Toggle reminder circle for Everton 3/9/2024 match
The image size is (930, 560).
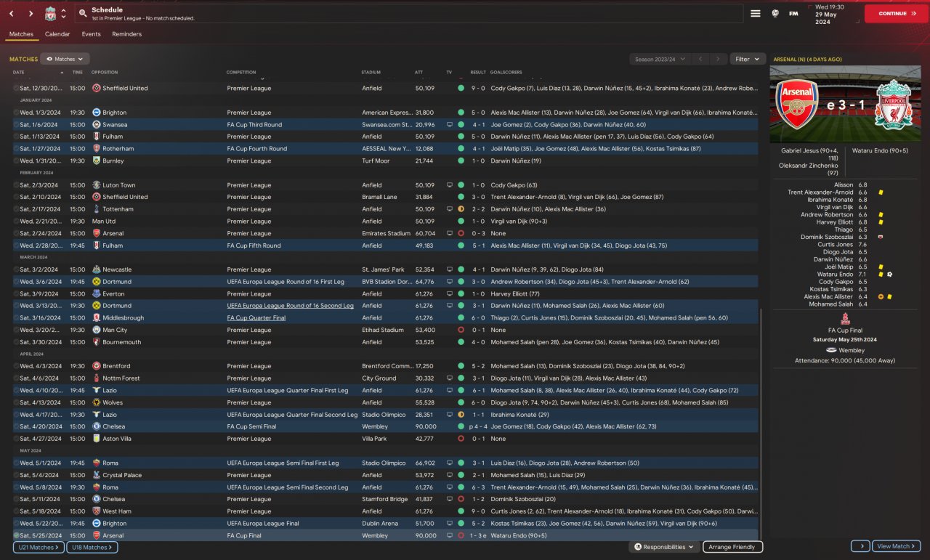pos(16,293)
